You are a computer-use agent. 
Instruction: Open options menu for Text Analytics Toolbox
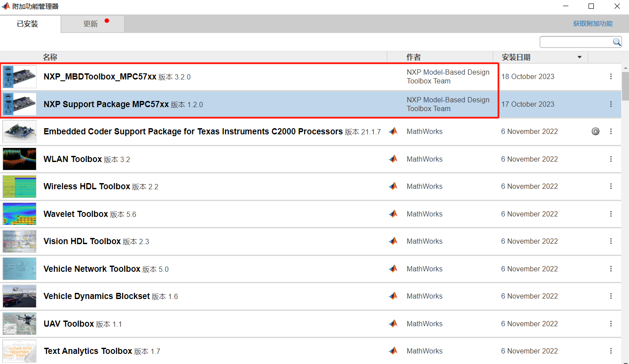tap(611, 351)
